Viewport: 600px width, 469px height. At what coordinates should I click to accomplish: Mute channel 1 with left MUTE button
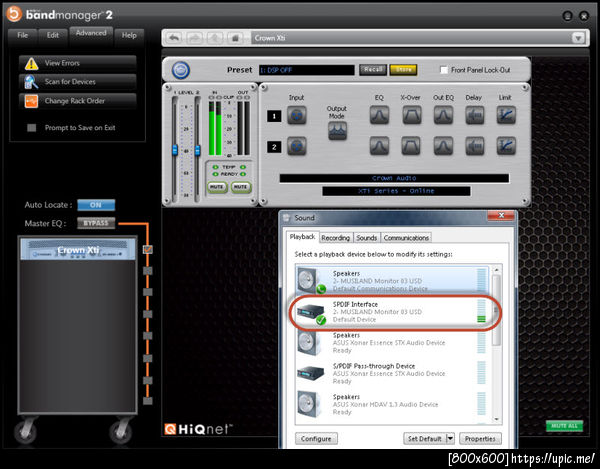pos(217,187)
